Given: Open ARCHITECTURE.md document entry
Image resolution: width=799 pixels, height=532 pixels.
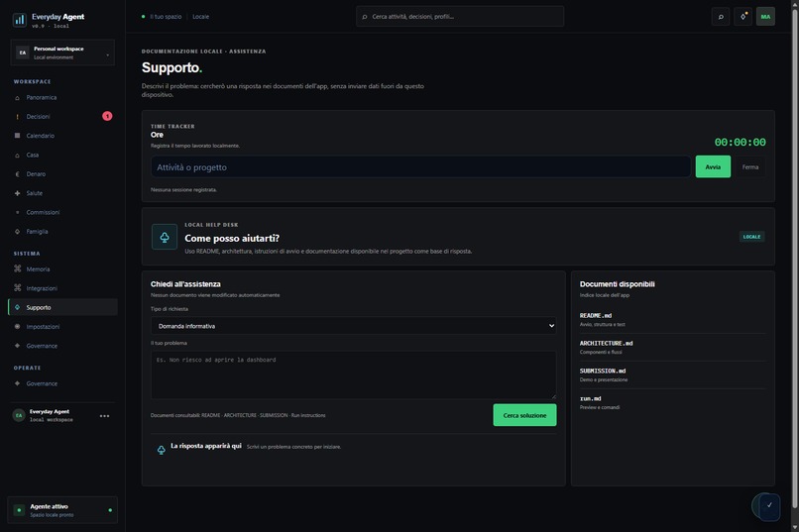Looking at the screenshot, I should tap(672, 347).
